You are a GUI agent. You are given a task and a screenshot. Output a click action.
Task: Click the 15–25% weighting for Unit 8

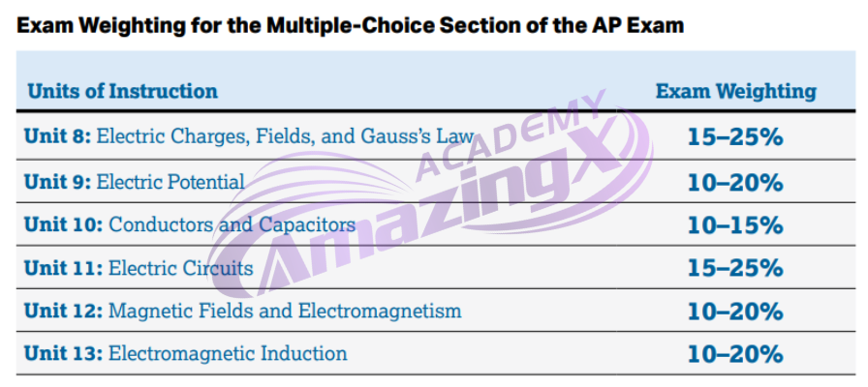735,137
